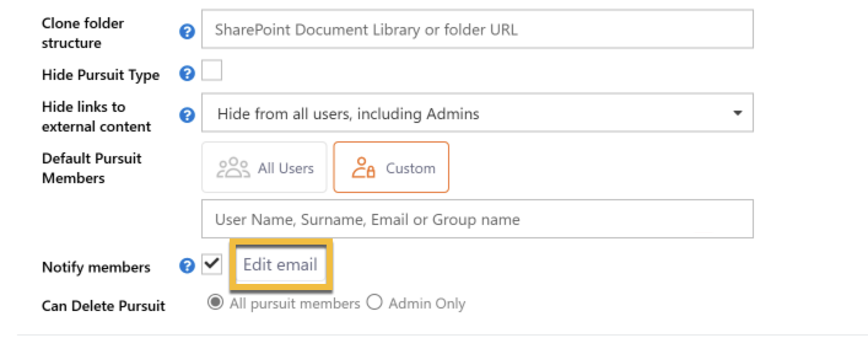Screen dimensions: 868x338
Task: Click the User Name, Surname, Email search field
Action: 477,219
